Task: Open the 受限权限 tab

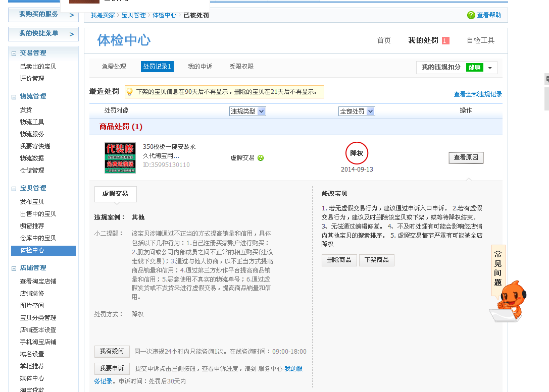Action: [x=241, y=67]
